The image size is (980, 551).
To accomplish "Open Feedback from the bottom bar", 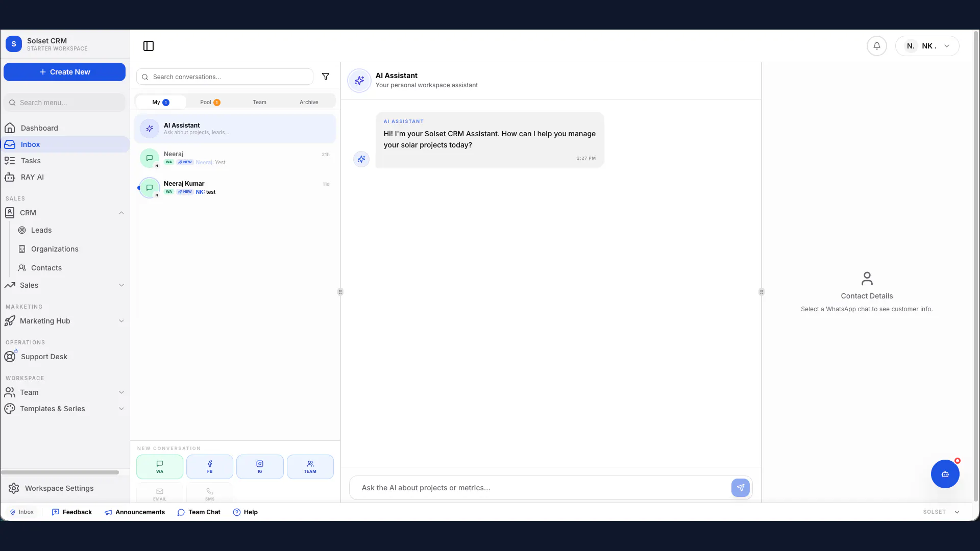I will pyautogui.click(x=72, y=512).
